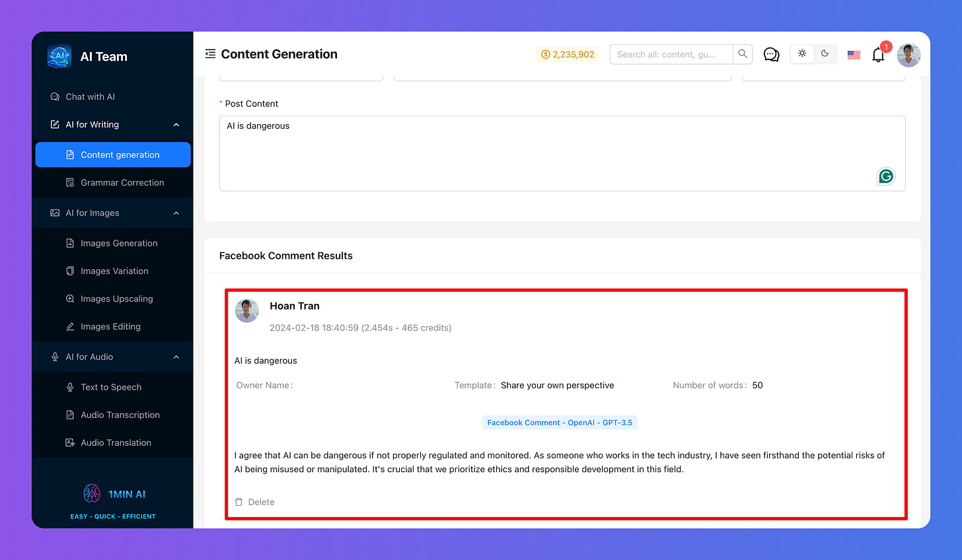Click the Grammar Correction document icon
Viewport: 962px width, 560px height.
click(70, 182)
